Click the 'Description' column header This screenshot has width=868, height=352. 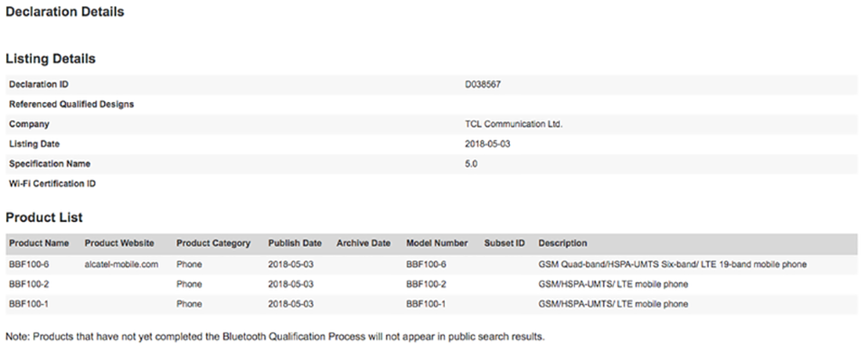[x=562, y=243]
